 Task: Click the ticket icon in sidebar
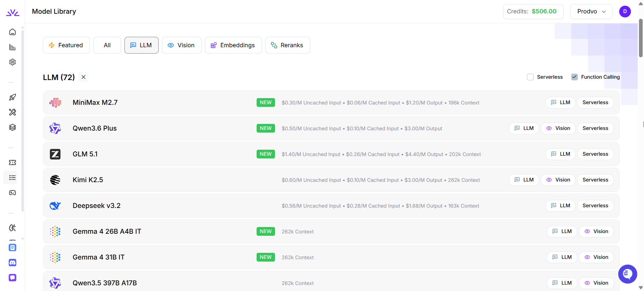(x=12, y=162)
